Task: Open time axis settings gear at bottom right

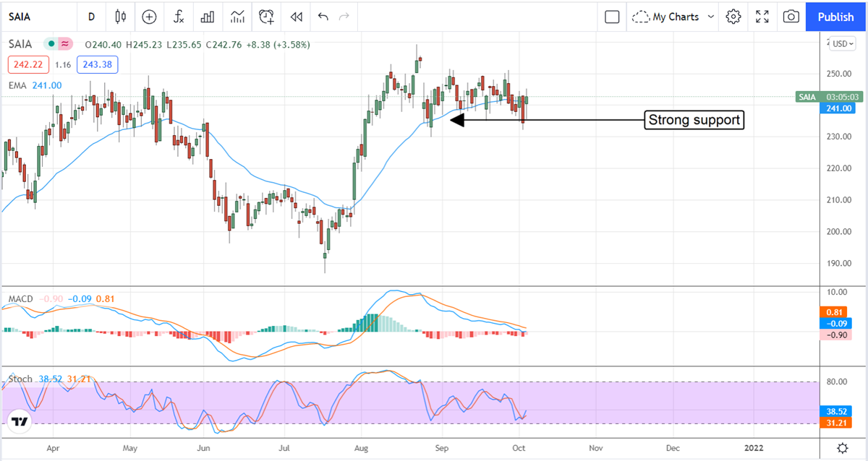Action: click(x=843, y=448)
